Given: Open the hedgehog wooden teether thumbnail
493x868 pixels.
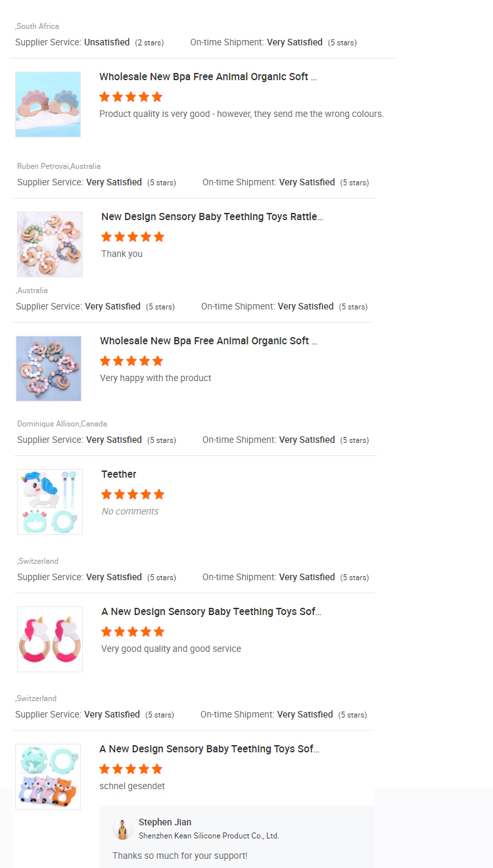Looking at the screenshot, I should pos(48,104).
